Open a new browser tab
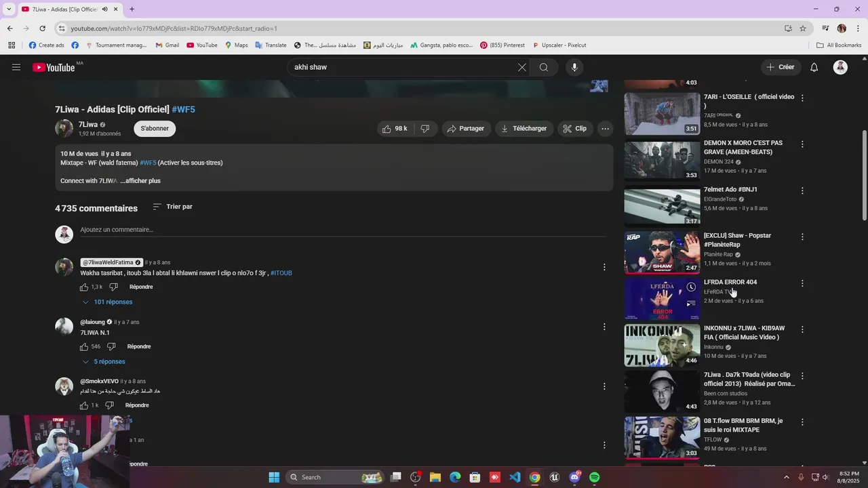 tap(132, 9)
